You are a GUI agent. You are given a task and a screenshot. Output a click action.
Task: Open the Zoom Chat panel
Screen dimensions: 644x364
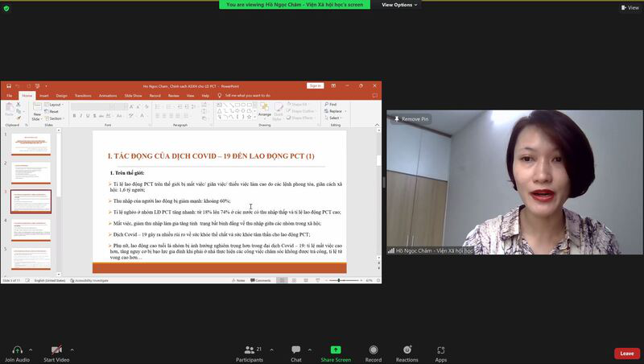tap(296, 350)
